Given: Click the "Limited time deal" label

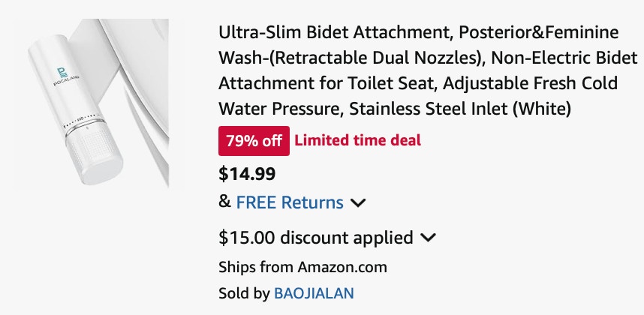Looking at the screenshot, I should (358, 141).
